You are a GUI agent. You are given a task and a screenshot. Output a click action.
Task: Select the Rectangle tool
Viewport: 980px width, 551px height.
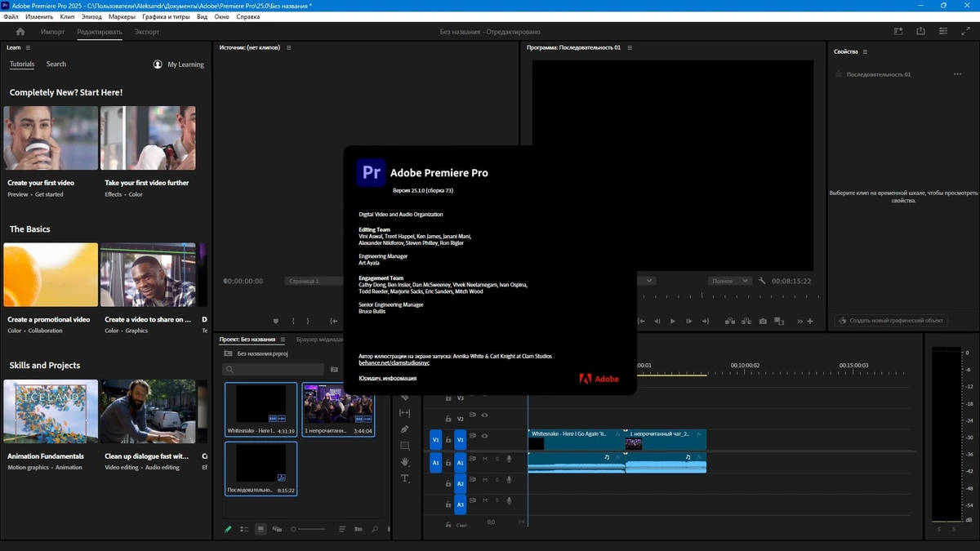[x=405, y=446]
